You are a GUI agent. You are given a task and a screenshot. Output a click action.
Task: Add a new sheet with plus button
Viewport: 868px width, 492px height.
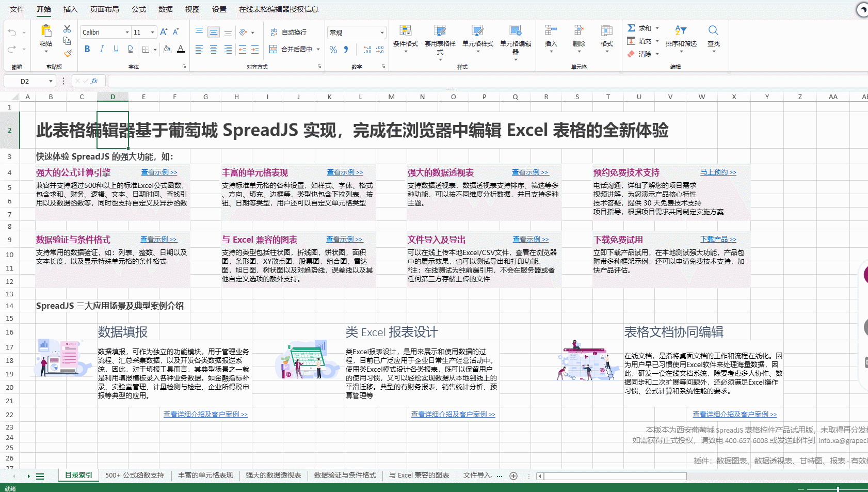click(x=513, y=476)
